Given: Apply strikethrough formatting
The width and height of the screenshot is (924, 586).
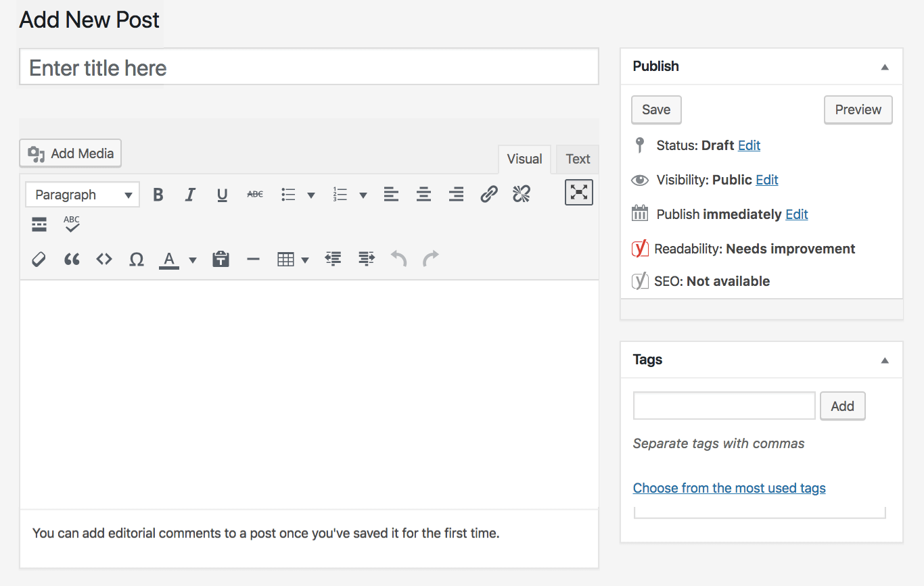Looking at the screenshot, I should (x=255, y=195).
